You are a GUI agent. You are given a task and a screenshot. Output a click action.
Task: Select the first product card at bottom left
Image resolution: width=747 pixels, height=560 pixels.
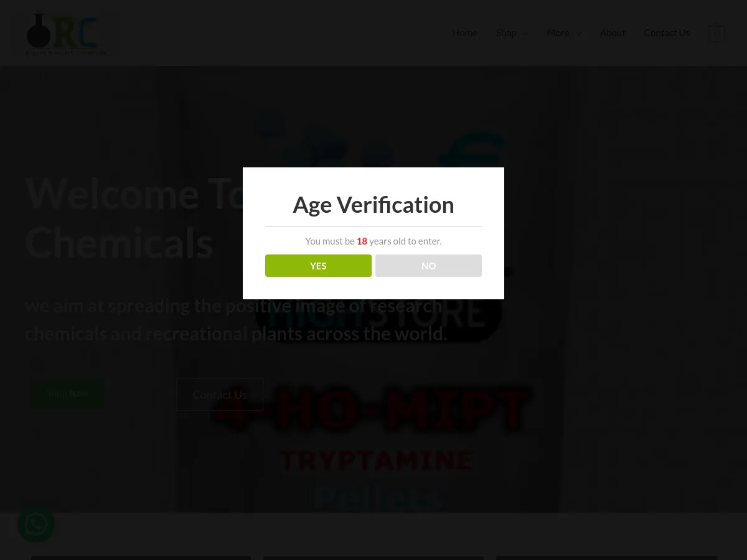click(141, 558)
